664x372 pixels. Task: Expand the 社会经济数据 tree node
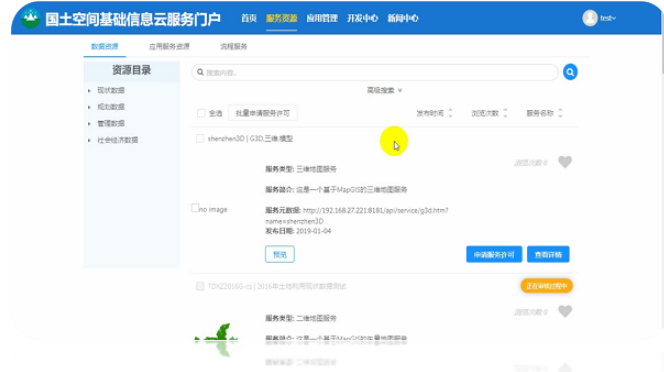[89, 140]
